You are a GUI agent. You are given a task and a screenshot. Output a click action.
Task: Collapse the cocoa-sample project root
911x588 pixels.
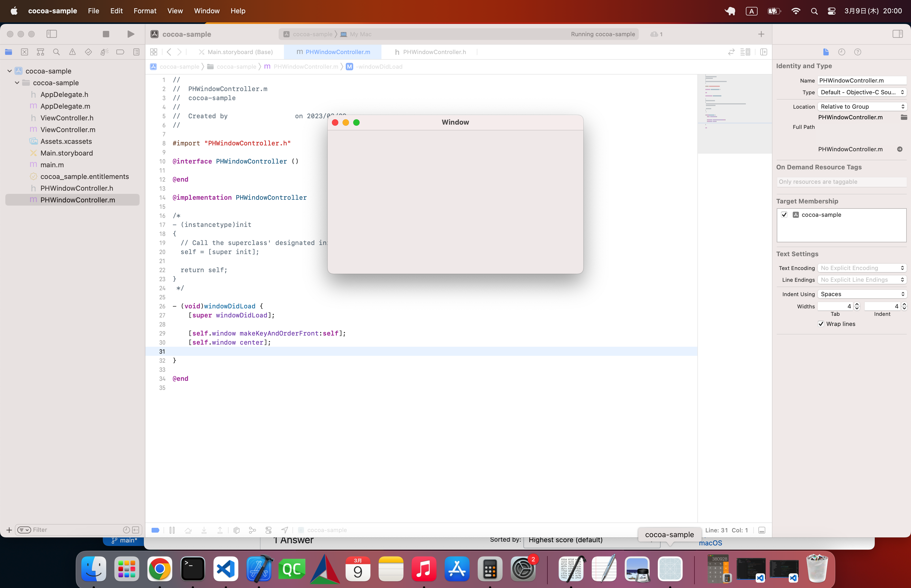[x=10, y=71]
